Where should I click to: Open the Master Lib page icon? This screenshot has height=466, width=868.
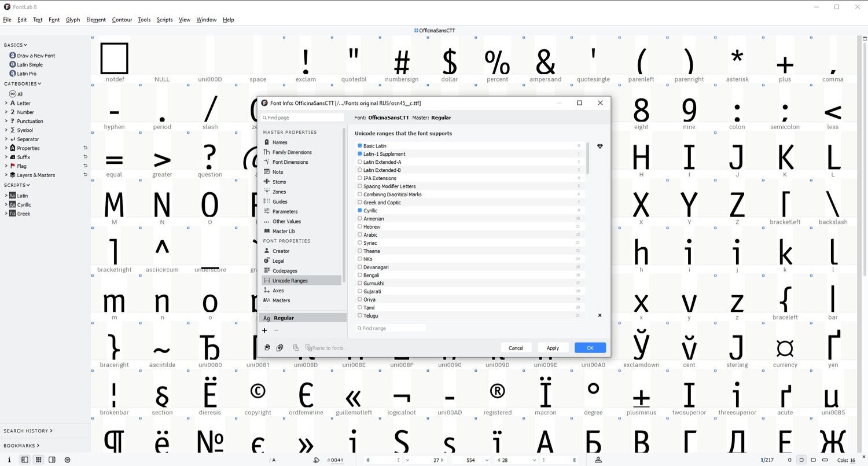click(x=267, y=231)
